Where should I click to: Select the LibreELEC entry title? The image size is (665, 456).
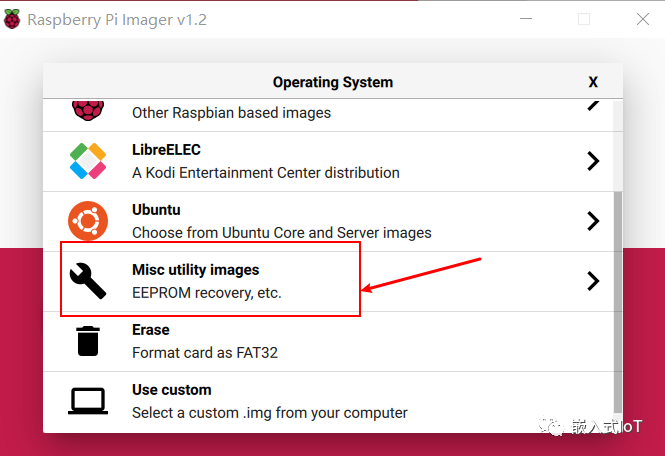[166, 150]
